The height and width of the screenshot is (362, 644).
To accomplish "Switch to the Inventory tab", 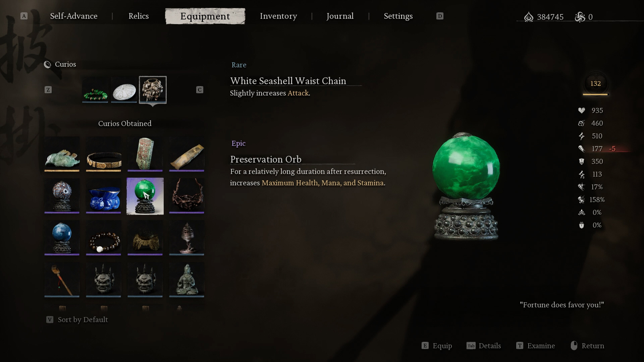I will click(278, 16).
